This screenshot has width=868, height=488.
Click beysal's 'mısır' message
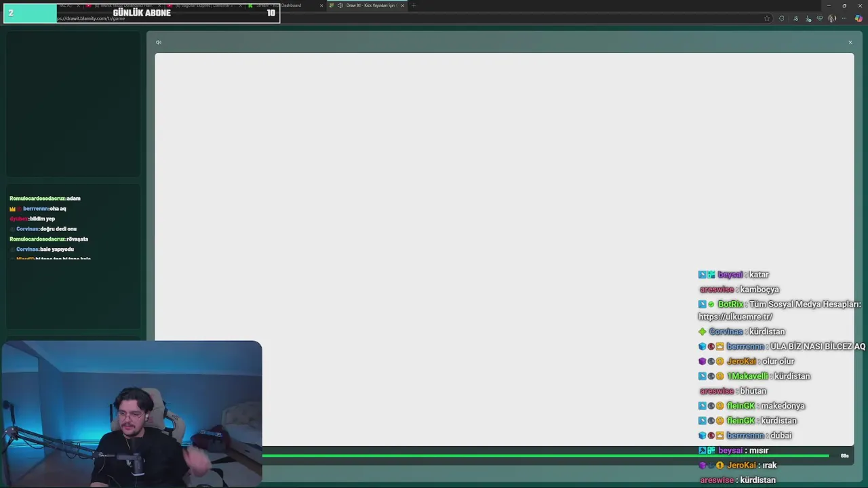point(733,451)
